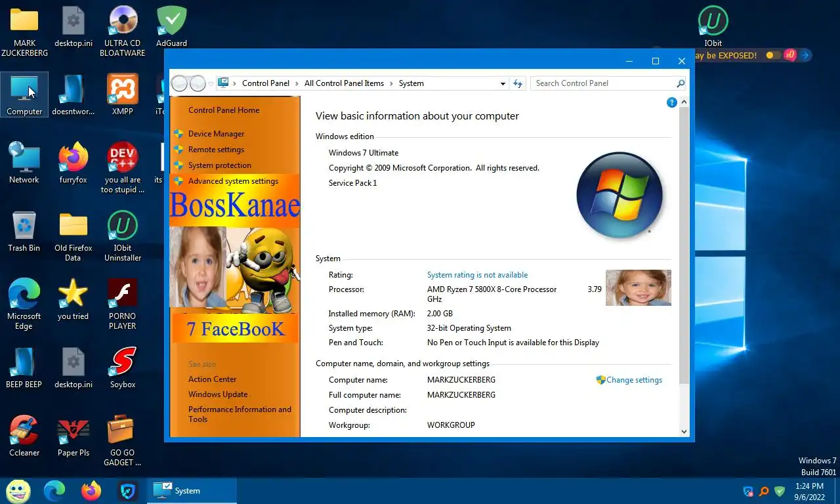Image resolution: width=840 pixels, height=504 pixels.
Task: Click the shield app icon on the taskbar
Action: pyautogui.click(x=128, y=490)
